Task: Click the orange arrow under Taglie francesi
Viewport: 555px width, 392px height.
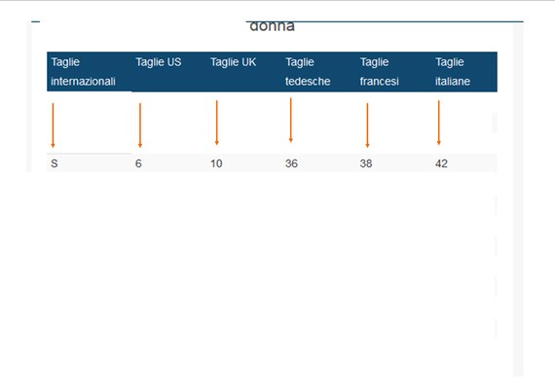Action: point(367,125)
